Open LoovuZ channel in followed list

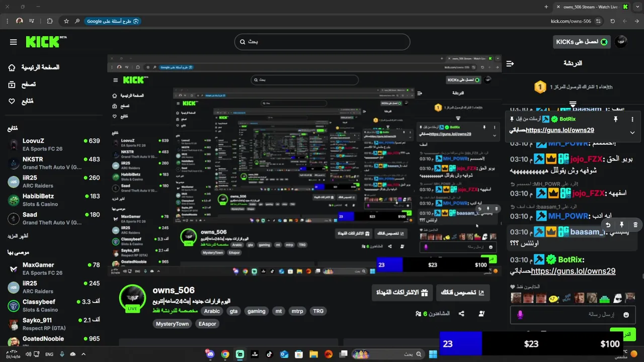pyautogui.click(x=54, y=144)
